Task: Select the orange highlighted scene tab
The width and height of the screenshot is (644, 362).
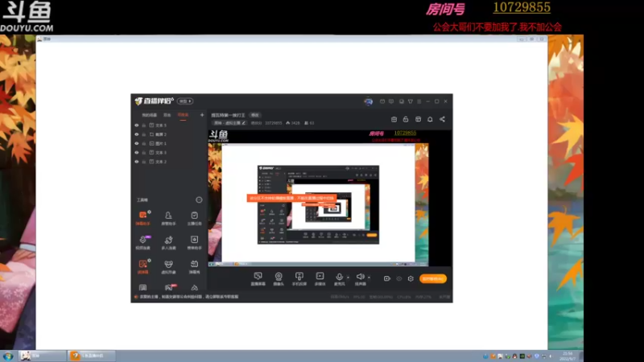Action: point(183,115)
